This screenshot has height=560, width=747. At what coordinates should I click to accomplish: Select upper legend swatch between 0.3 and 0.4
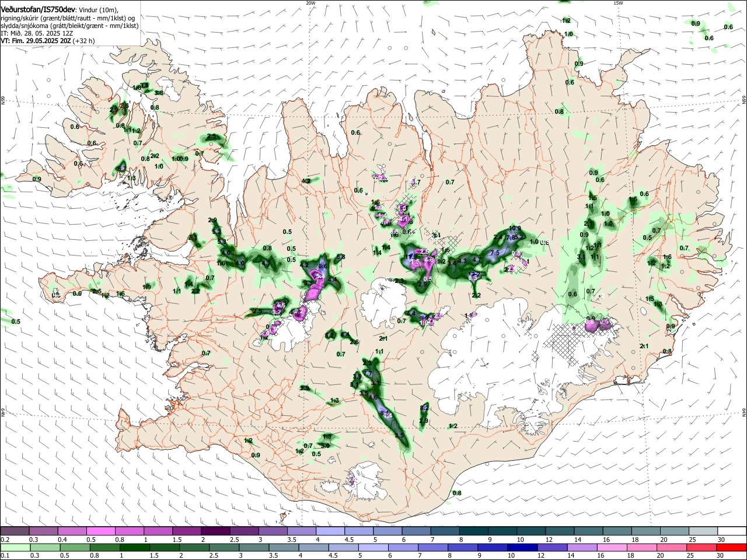[43, 531]
